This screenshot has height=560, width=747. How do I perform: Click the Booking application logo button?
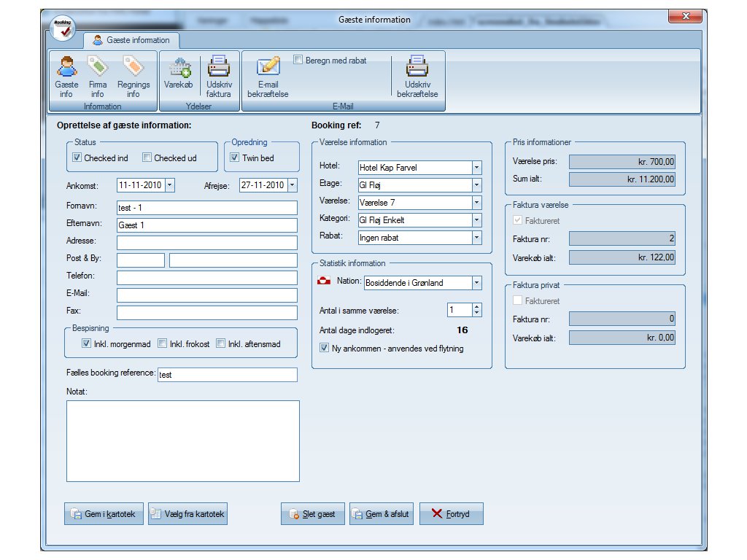(x=63, y=28)
